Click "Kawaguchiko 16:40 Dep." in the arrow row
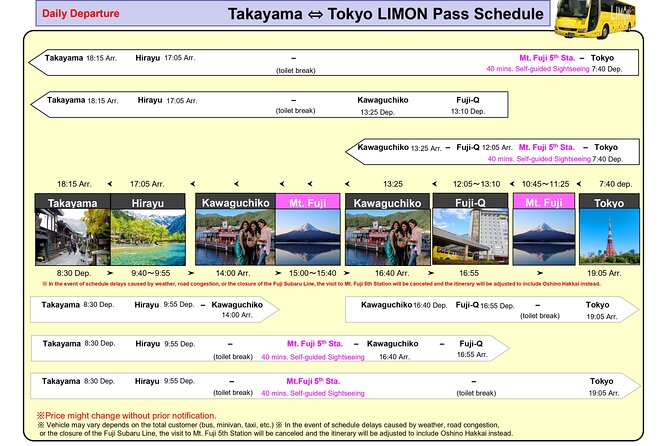 tap(404, 305)
